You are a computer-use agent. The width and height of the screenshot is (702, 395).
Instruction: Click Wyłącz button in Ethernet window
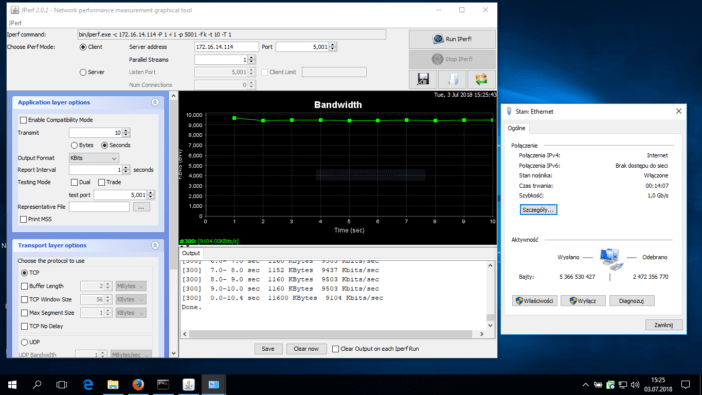coord(583,301)
